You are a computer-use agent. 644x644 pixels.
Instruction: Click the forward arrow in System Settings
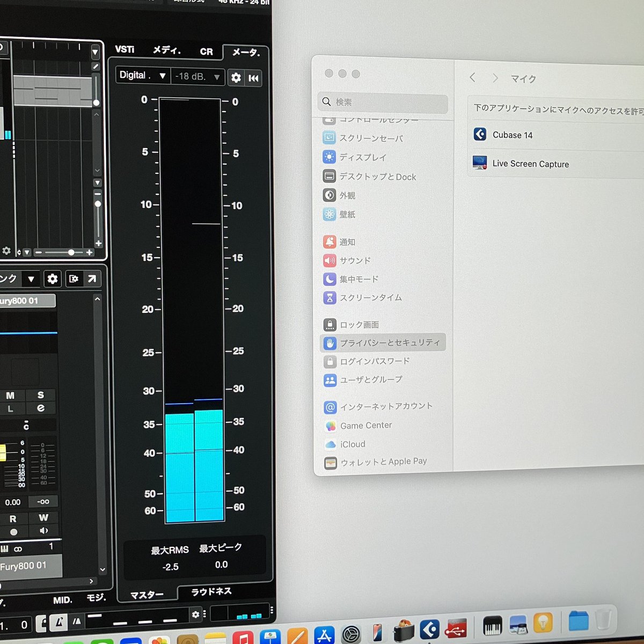point(495,78)
